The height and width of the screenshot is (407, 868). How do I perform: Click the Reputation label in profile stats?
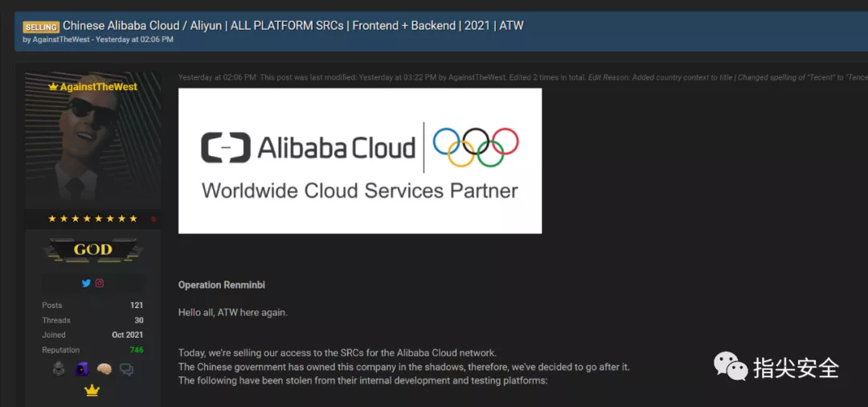(61, 350)
